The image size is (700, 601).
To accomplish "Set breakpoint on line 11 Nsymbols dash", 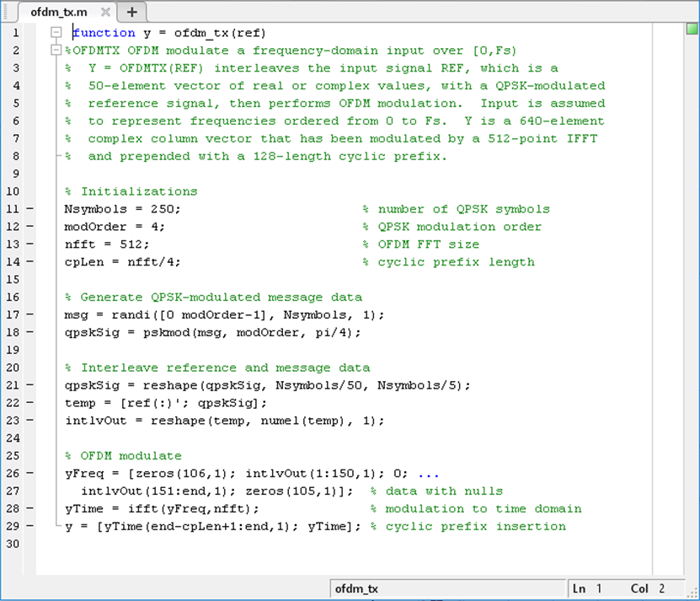I will [30, 209].
